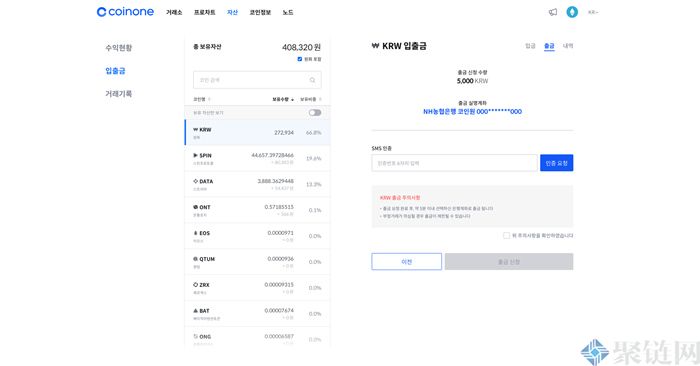Focus the SMS verification code input
The width and height of the screenshot is (700, 366).
click(454, 163)
